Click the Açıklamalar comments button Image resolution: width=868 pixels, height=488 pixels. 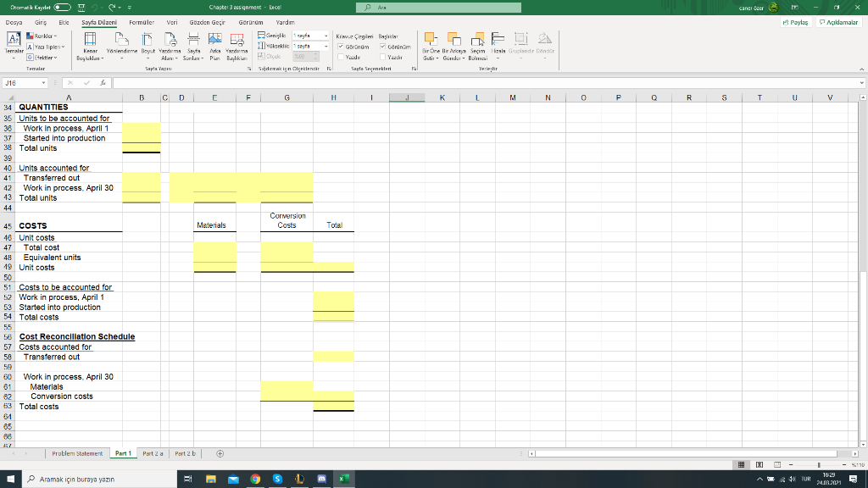tap(838, 23)
